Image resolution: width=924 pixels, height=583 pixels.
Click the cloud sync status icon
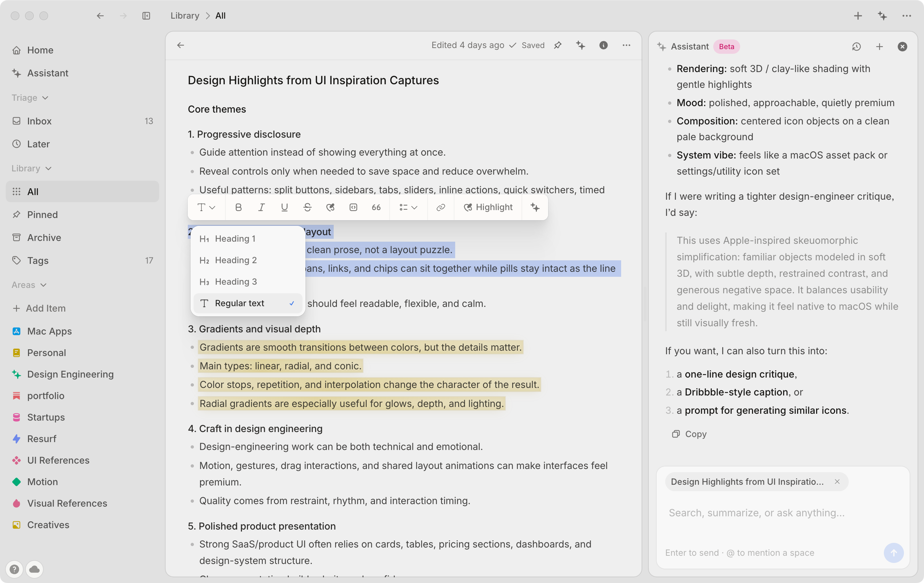point(34,569)
